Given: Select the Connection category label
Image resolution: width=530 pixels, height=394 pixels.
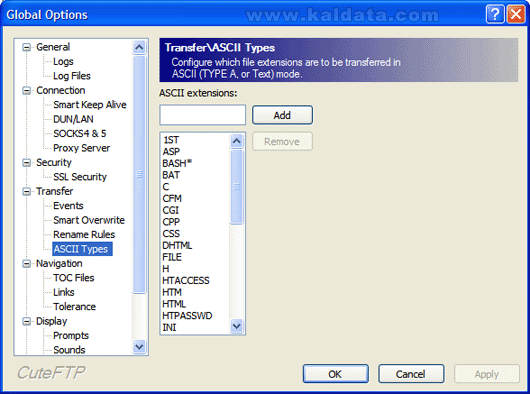Looking at the screenshot, I should coord(61,91).
